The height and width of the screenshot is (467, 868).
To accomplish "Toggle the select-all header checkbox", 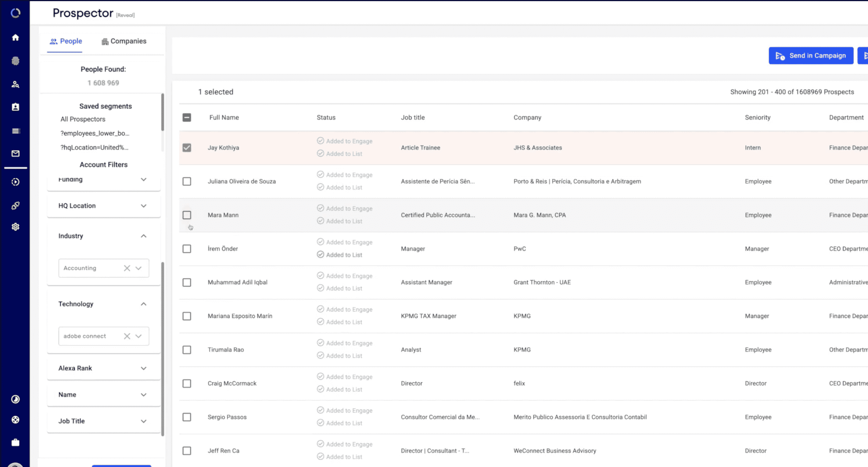I will 187,117.
